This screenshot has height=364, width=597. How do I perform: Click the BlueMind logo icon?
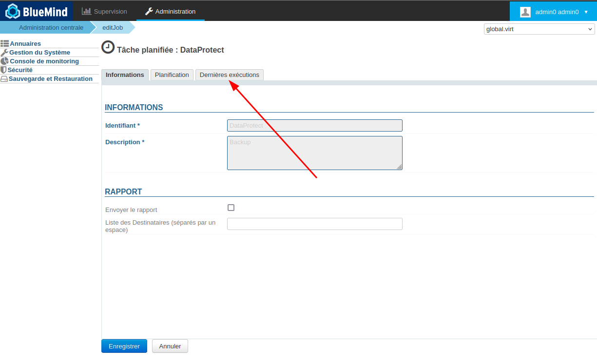[x=13, y=11]
